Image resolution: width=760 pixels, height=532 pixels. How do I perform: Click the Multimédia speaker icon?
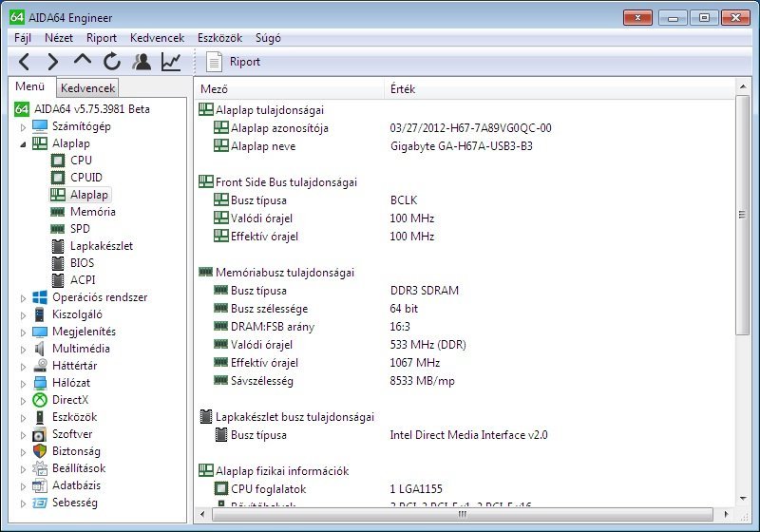click(40, 349)
